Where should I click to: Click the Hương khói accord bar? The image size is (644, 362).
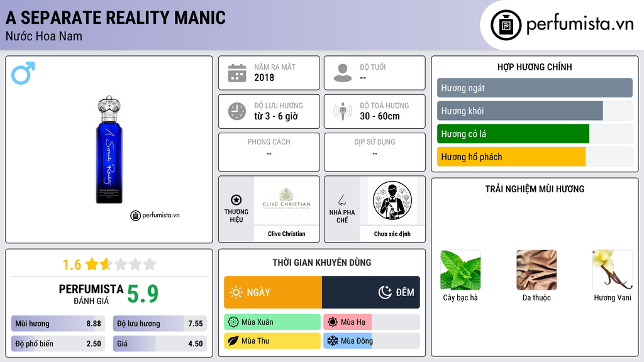pos(535,111)
